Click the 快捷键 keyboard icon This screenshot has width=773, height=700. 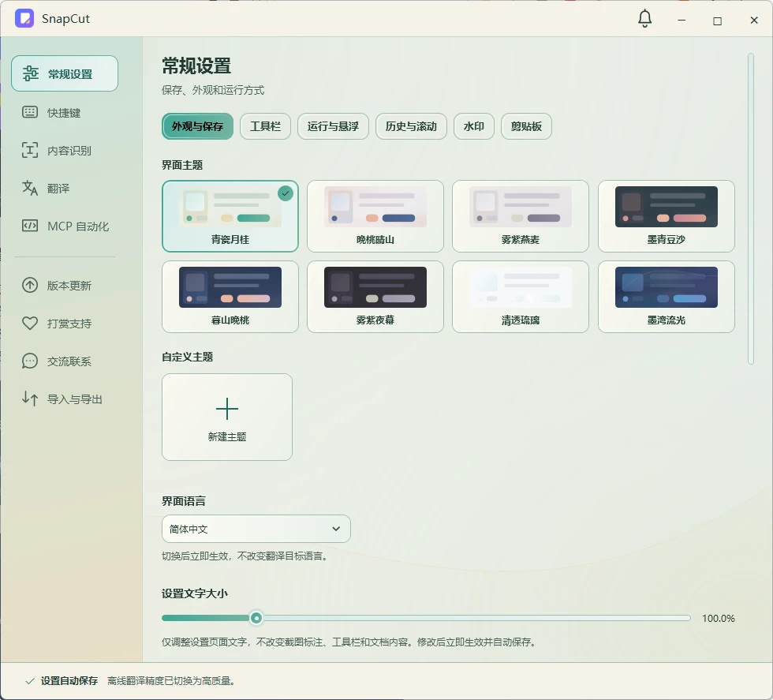[x=30, y=112]
